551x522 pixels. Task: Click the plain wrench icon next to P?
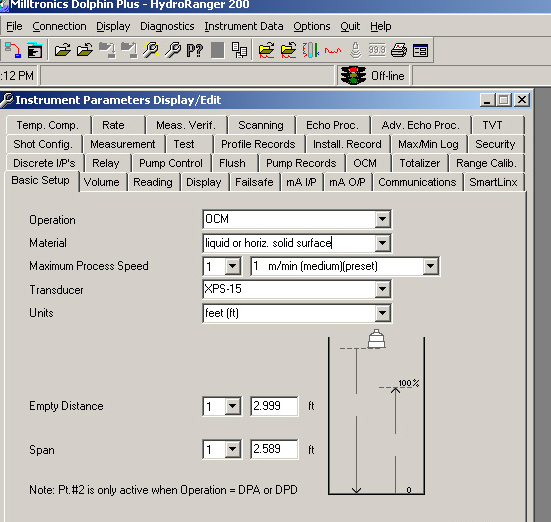click(173, 50)
